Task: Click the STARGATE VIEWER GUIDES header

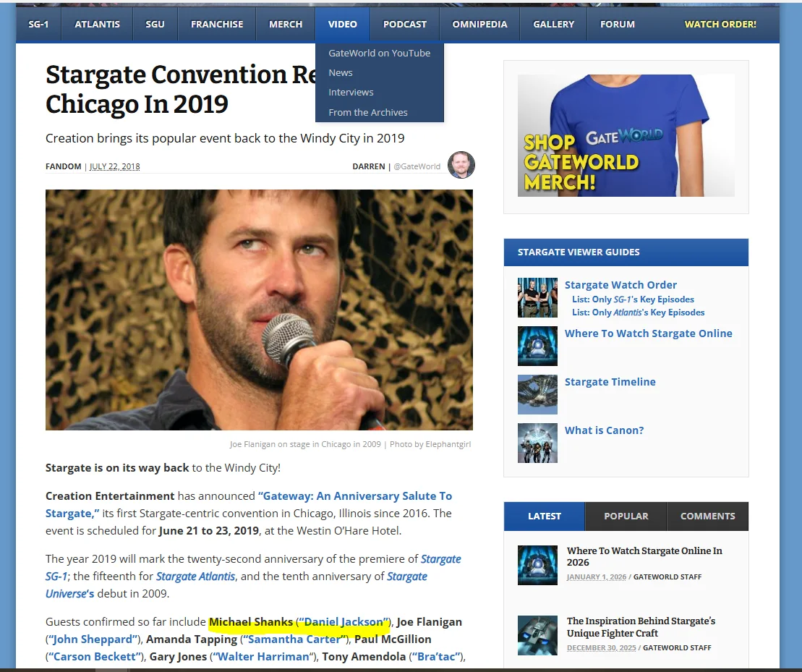Action: (626, 252)
